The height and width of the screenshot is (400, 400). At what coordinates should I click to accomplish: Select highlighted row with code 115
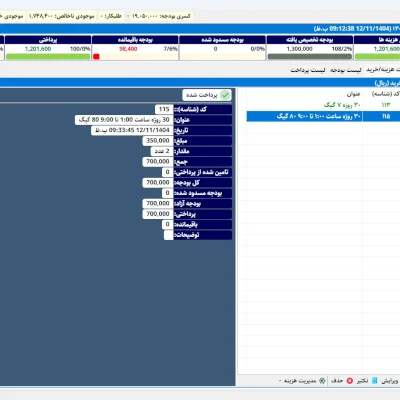pyautogui.click(x=323, y=116)
